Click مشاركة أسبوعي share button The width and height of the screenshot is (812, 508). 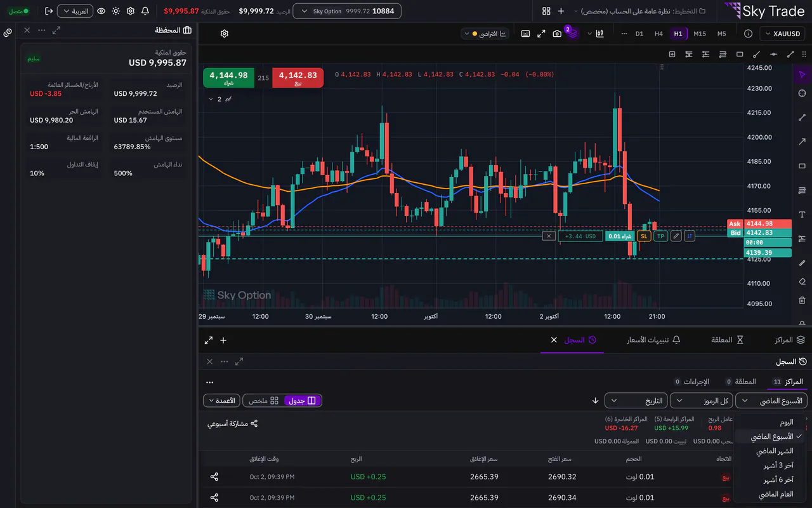pyautogui.click(x=232, y=423)
